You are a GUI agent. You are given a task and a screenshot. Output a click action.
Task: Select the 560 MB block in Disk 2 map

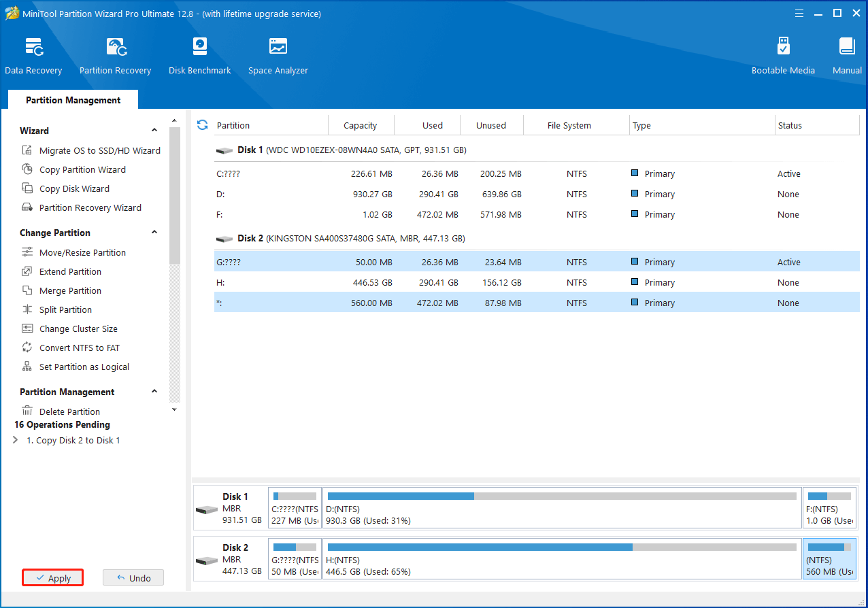829,558
